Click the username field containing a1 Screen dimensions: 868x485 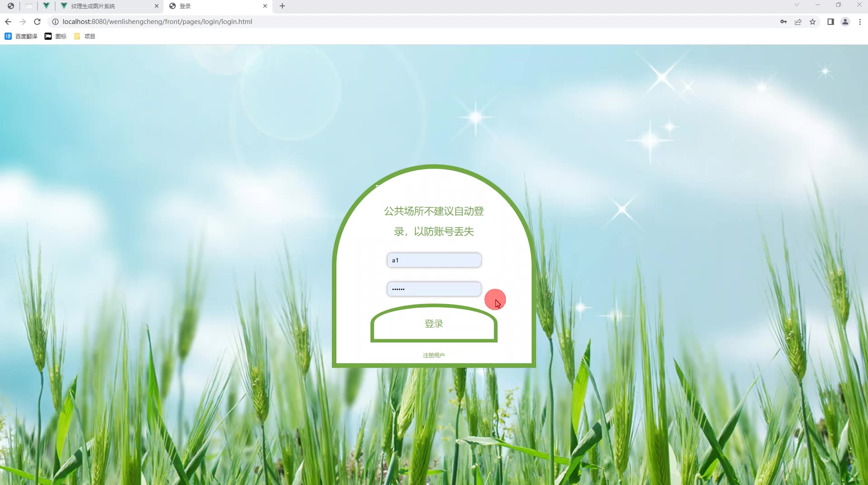[434, 260]
